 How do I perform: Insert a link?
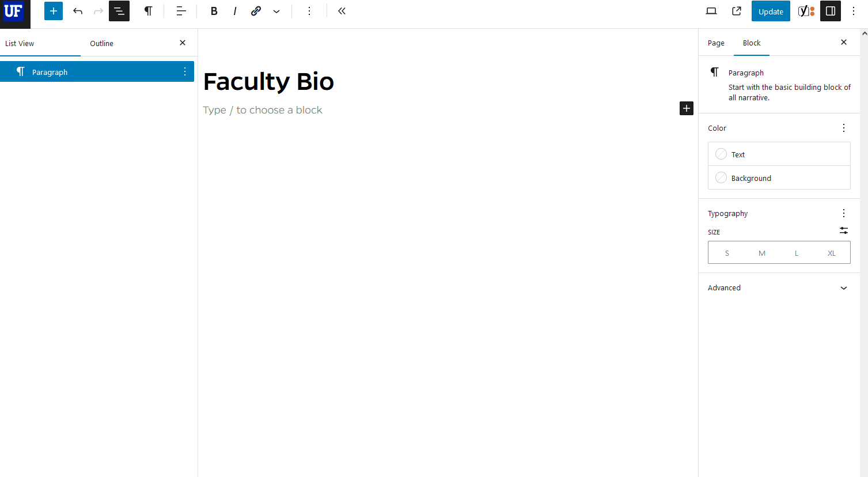[256, 11]
